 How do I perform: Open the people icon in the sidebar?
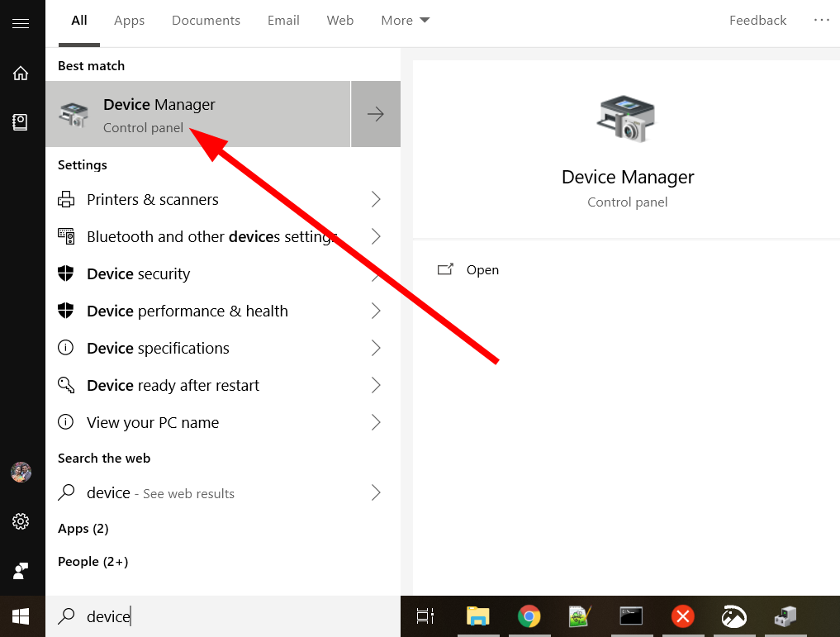pos(22,571)
